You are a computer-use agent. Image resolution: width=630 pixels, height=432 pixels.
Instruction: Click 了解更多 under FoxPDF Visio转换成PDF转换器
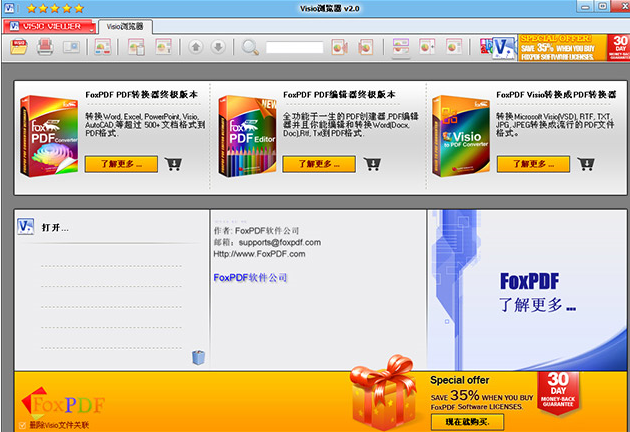click(533, 164)
